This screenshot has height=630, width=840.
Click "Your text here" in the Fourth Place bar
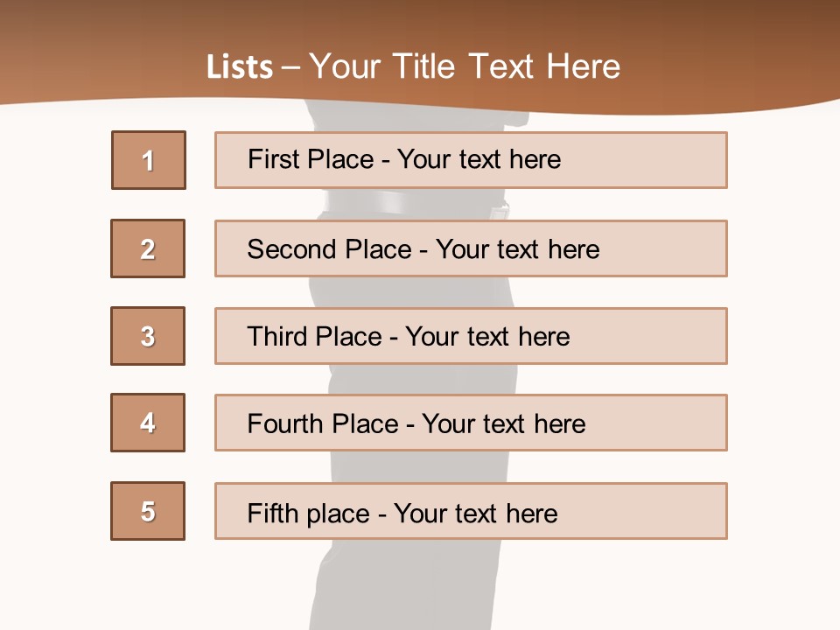click(503, 424)
